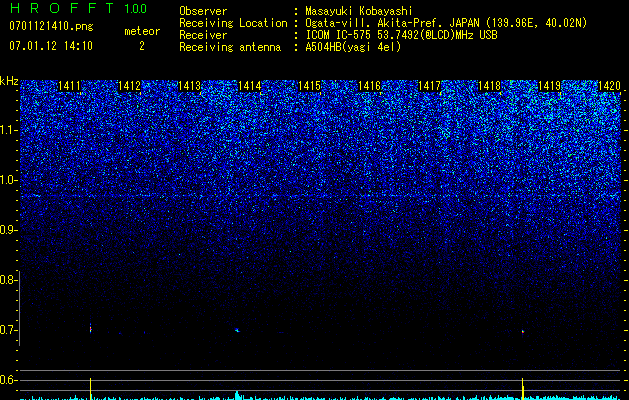
Task: Click the yellow signal spike near 1411
Action: (x=91, y=388)
